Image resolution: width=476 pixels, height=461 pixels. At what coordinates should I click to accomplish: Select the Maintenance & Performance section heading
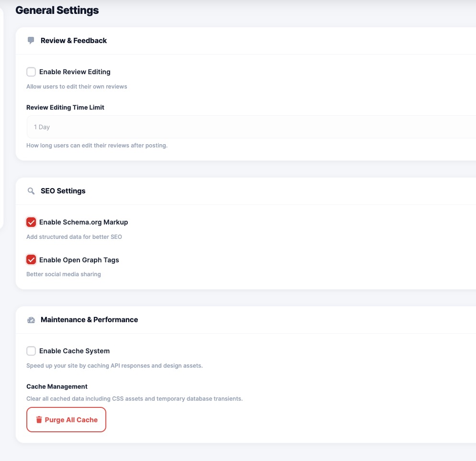click(x=89, y=320)
